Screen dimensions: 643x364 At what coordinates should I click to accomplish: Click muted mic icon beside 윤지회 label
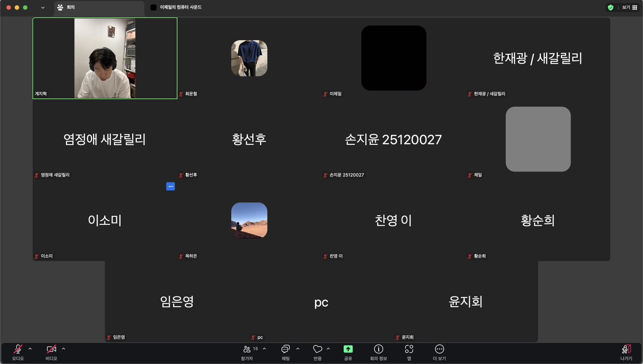tap(398, 338)
